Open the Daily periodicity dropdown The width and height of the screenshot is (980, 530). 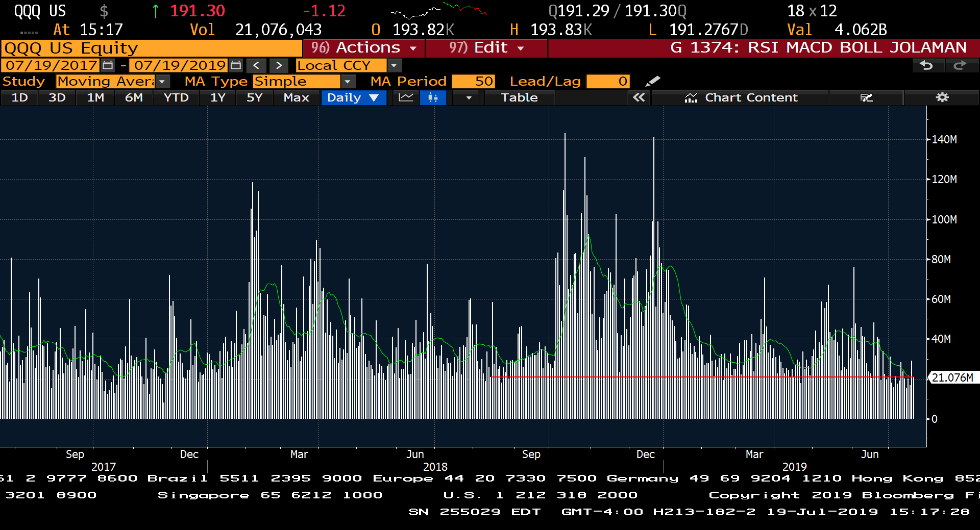(353, 97)
